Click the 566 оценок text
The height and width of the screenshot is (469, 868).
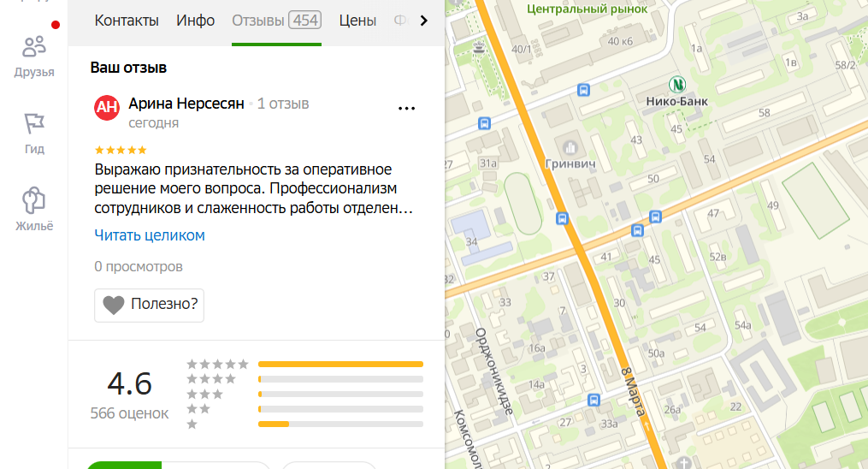[x=129, y=413]
